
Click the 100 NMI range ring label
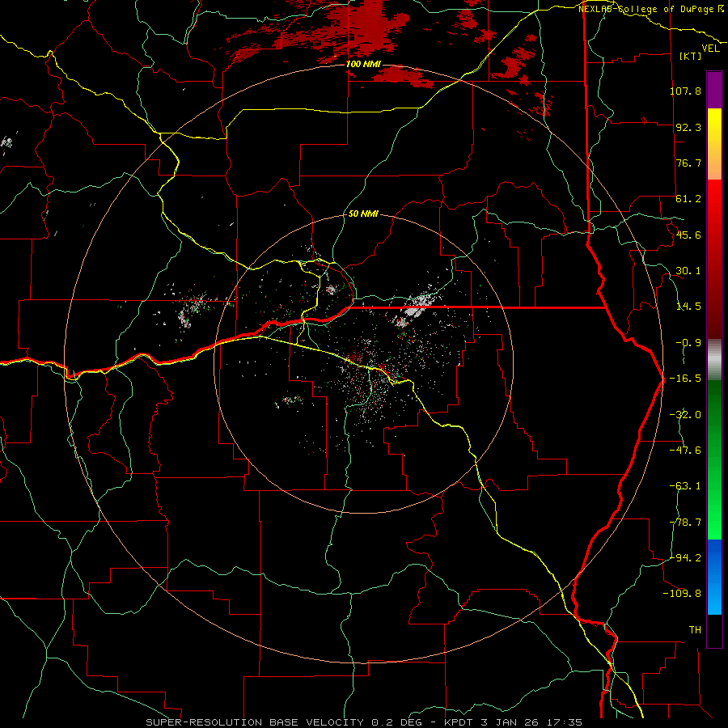[363, 64]
